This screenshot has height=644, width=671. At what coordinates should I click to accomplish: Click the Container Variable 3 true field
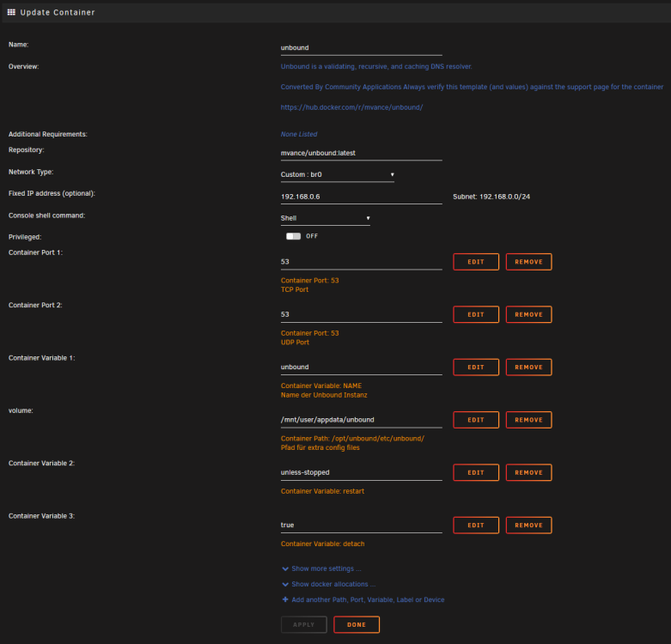(361, 526)
